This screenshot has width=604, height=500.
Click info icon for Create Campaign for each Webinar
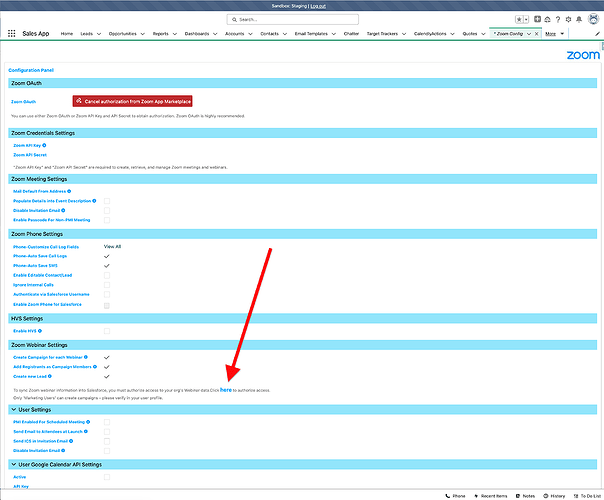point(86,357)
